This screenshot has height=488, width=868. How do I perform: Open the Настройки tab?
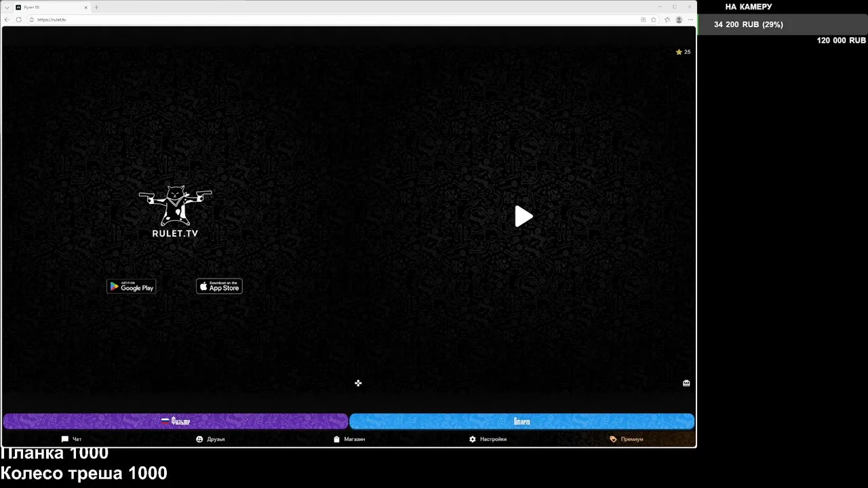pos(488,439)
